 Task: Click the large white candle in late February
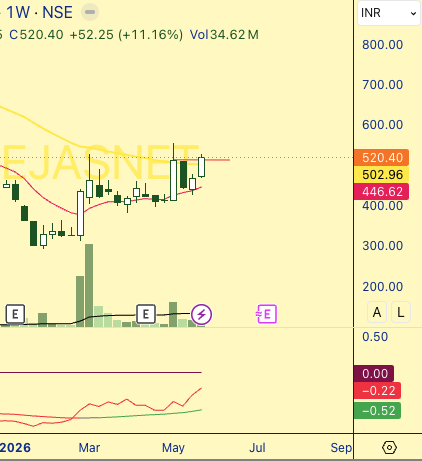pyautogui.click(x=80, y=213)
